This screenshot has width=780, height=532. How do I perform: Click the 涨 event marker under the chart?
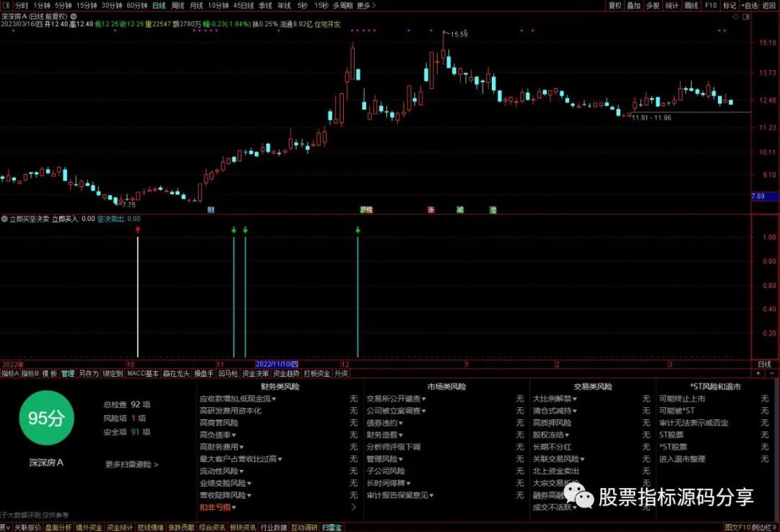(x=431, y=210)
